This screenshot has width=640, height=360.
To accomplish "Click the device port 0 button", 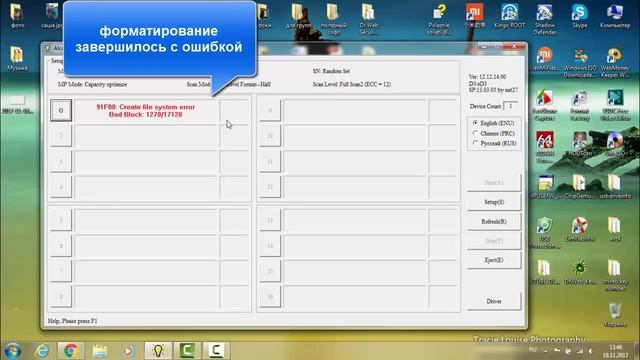I will (61, 110).
